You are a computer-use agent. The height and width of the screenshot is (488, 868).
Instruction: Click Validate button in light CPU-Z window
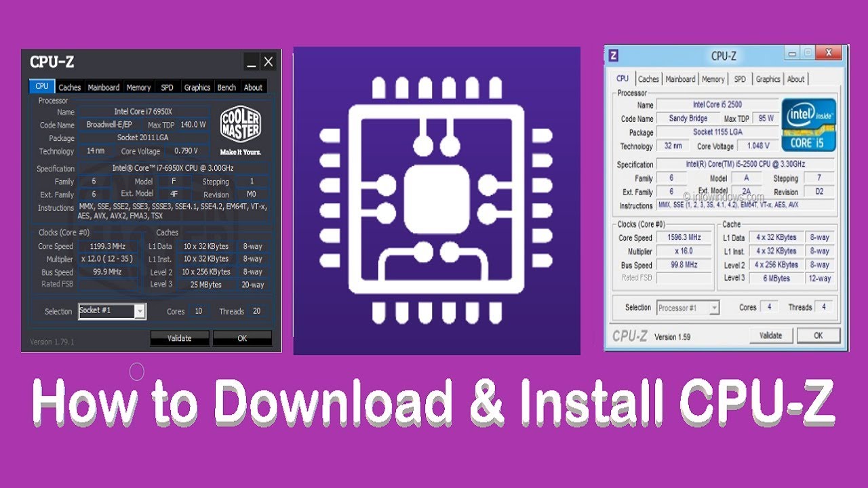coord(770,335)
